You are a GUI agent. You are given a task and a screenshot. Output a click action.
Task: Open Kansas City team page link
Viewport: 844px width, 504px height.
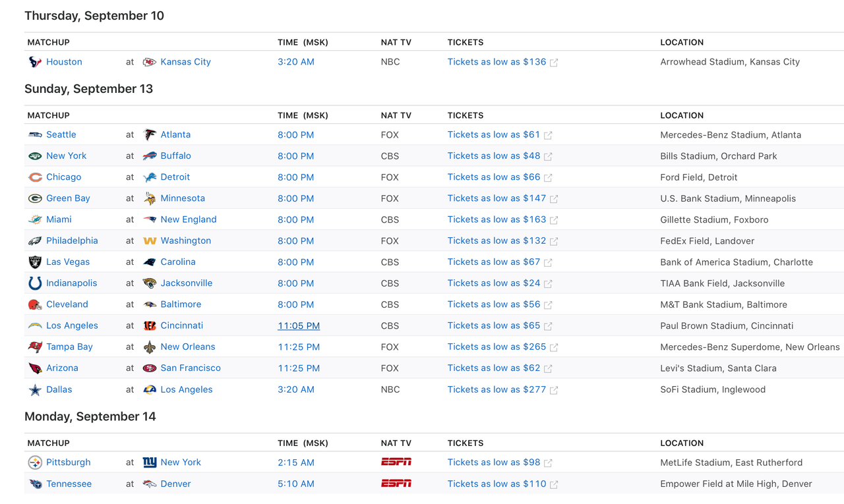(186, 62)
